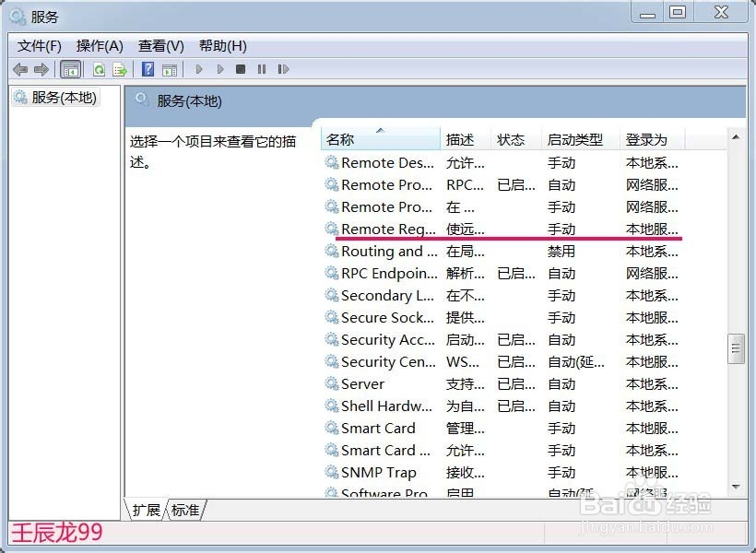
Task: Click the Restart Service icon
Action: point(283,68)
